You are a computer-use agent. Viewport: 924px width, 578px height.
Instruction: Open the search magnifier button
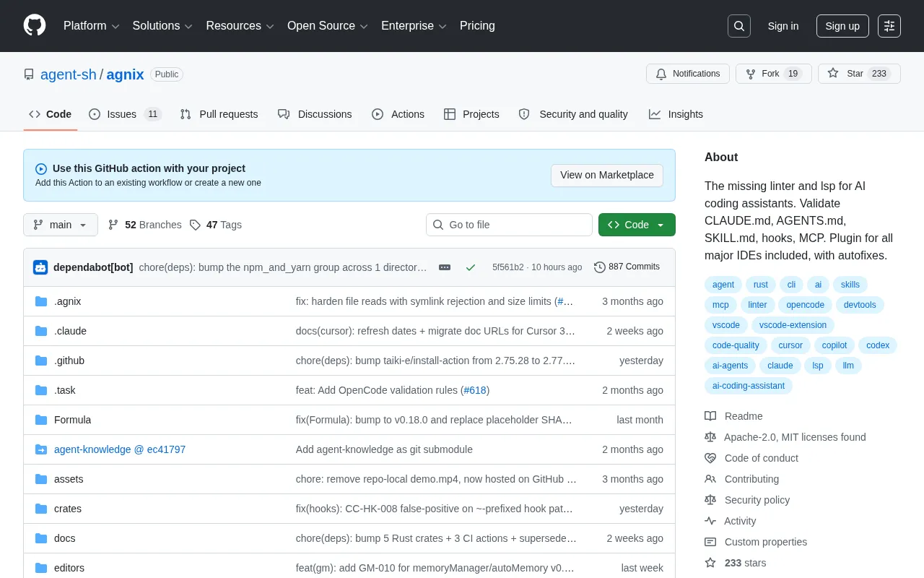[x=739, y=26]
